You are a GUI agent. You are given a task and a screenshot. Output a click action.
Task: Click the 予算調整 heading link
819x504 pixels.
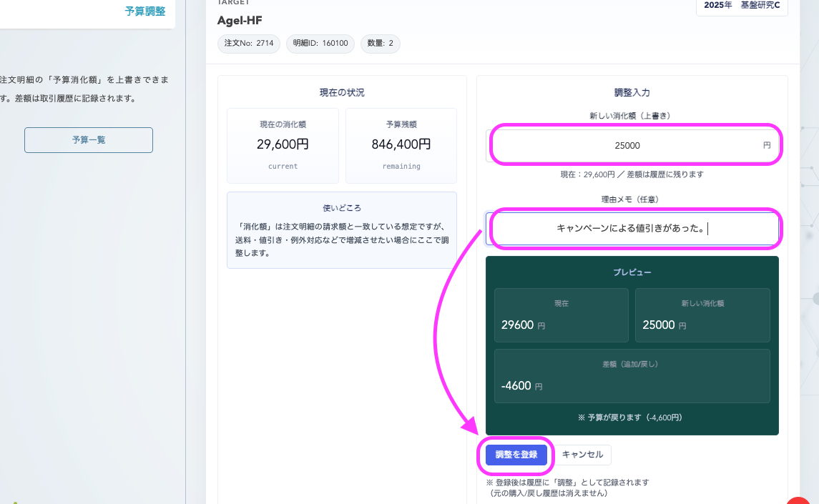click(x=145, y=11)
